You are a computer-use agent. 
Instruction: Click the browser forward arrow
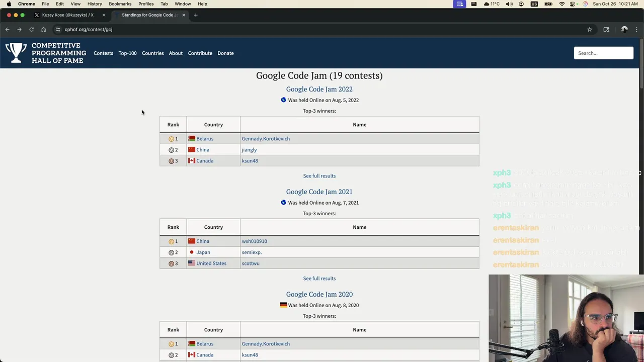(x=19, y=30)
